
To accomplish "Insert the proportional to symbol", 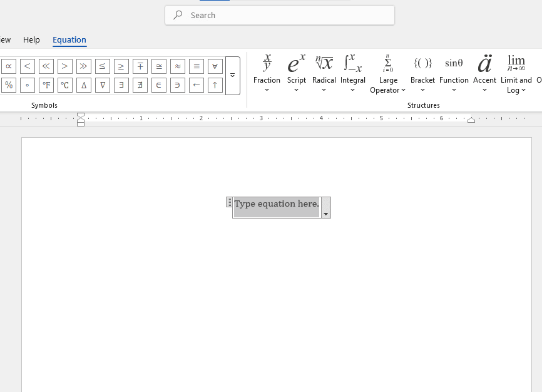I will (x=9, y=66).
